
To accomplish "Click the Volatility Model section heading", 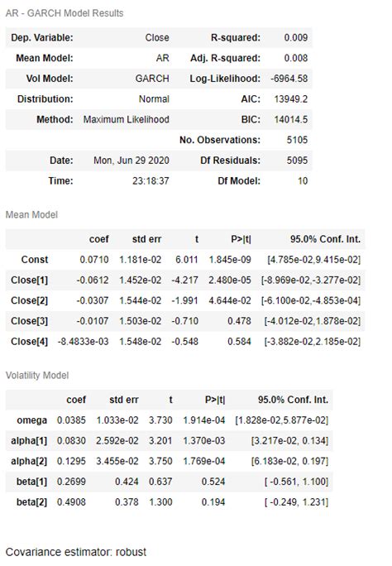I will click(x=37, y=376).
